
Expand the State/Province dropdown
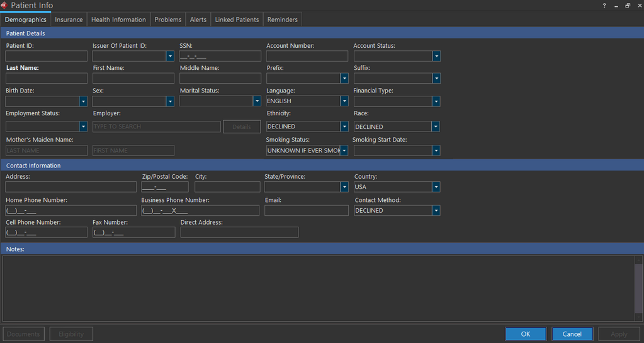tap(344, 187)
